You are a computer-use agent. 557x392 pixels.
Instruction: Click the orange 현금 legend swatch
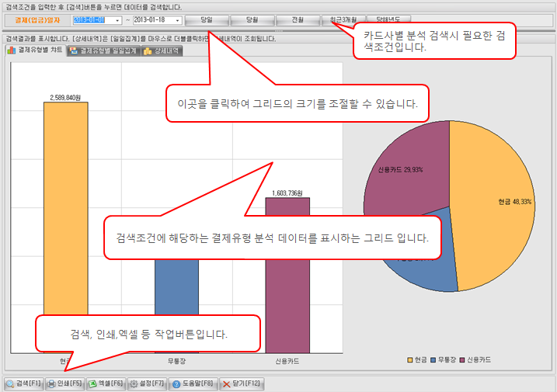(x=410, y=360)
